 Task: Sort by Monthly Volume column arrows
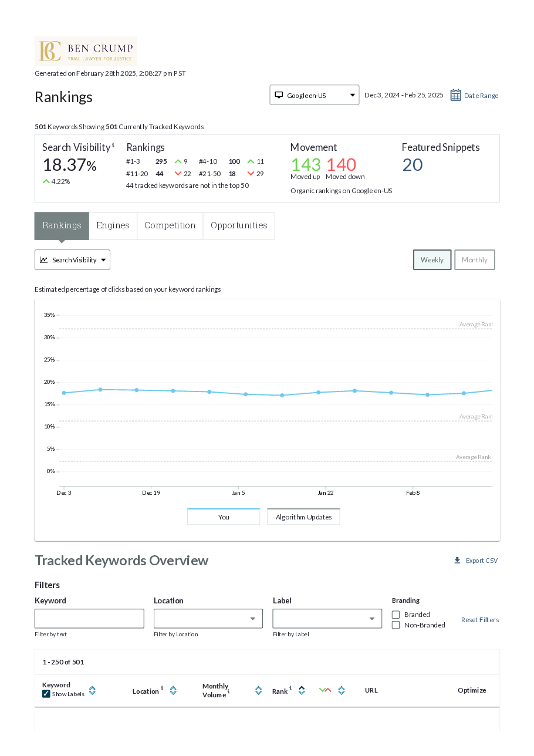click(258, 690)
